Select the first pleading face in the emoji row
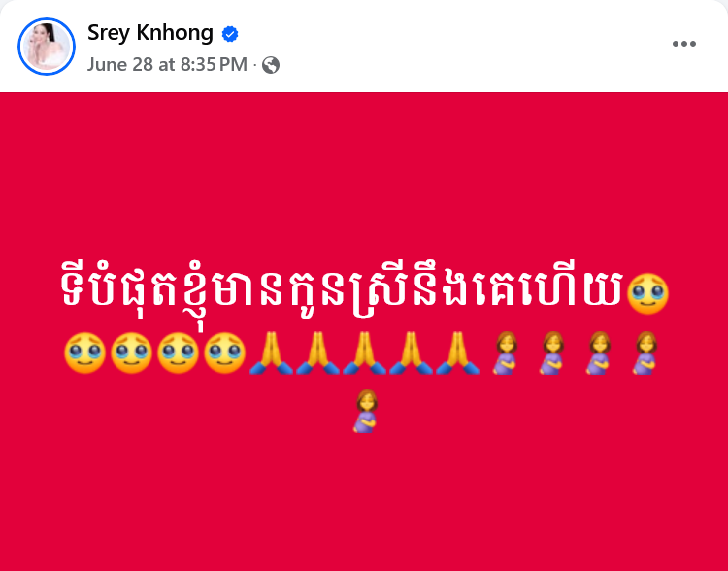Image resolution: width=728 pixels, height=571 pixels. 84,353
